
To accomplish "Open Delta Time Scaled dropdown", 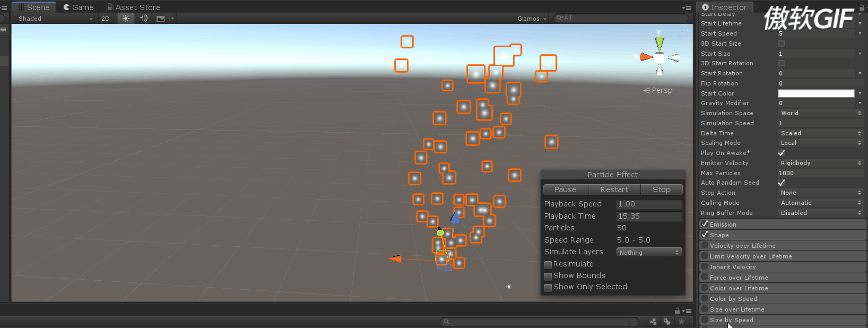I will click(x=820, y=133).
